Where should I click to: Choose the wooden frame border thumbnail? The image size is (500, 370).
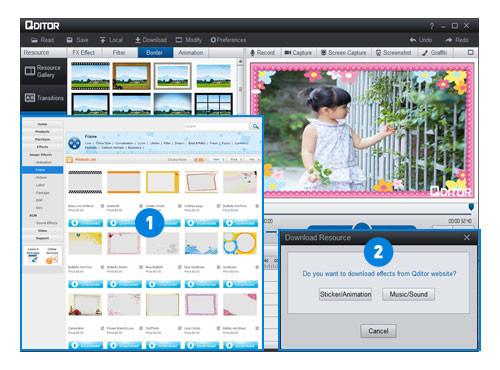[131, 76]
